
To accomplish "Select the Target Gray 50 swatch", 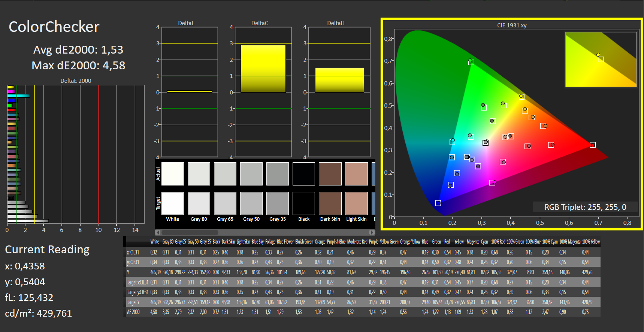I will tap(251, 203).
